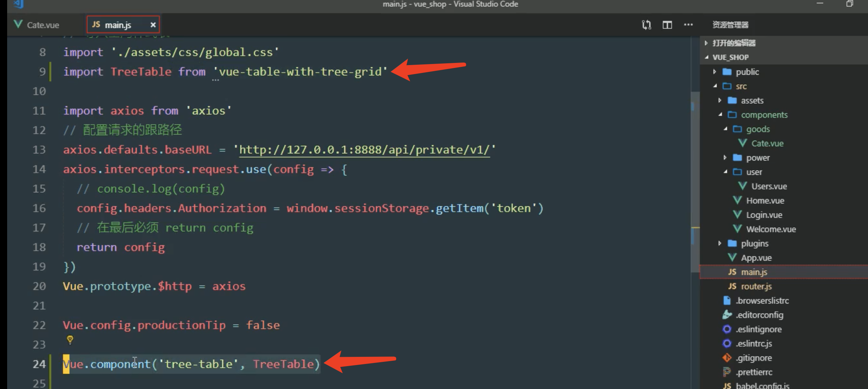The height and width of the screenshot is (389, 868).
Task: Click the ESLint icon beside .eslintignore
Action: 727,329
